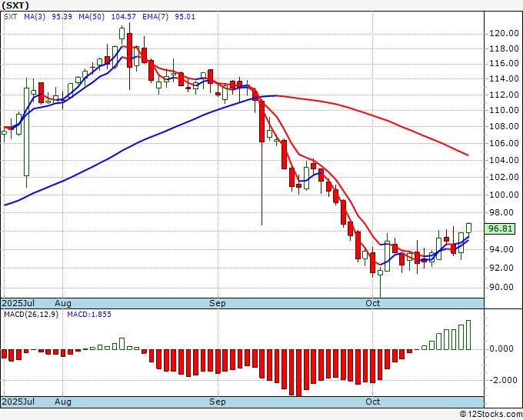Click the 2025Jul label on MACD axis

click(x=18, y=402)
